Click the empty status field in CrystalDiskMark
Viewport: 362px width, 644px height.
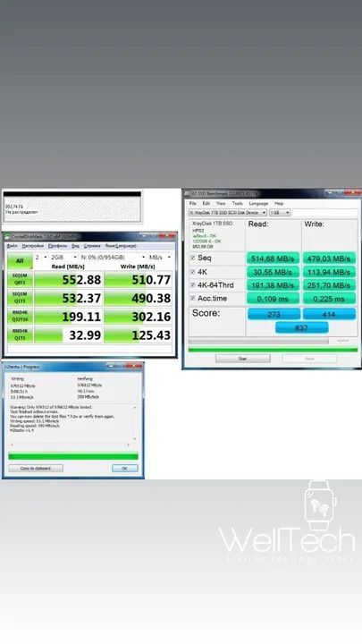point(89,349)
